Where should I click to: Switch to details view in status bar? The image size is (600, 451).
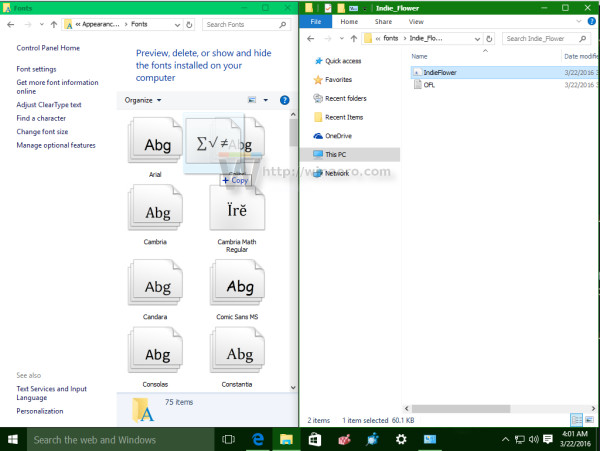click(x=577, y=420)
